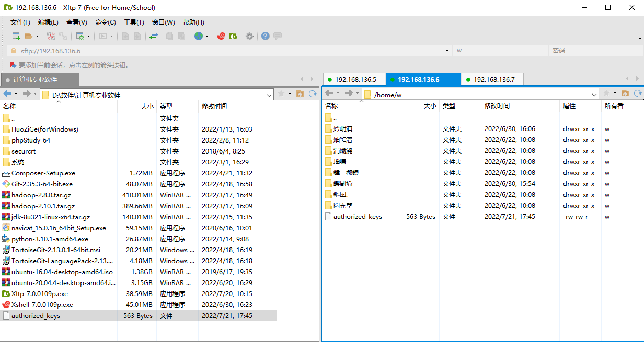
Task: Click remote pane home folder icon
Action: (625, 93)
